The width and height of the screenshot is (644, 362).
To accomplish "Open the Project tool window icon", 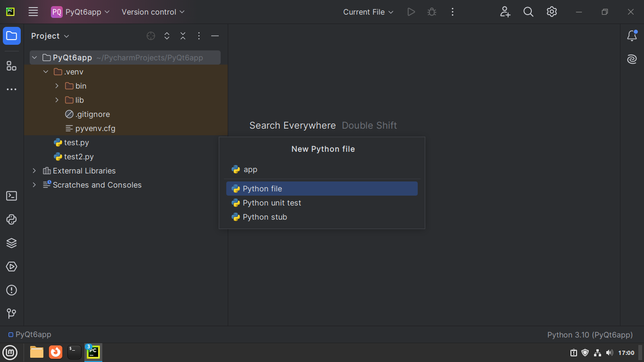I will [12, 36].
